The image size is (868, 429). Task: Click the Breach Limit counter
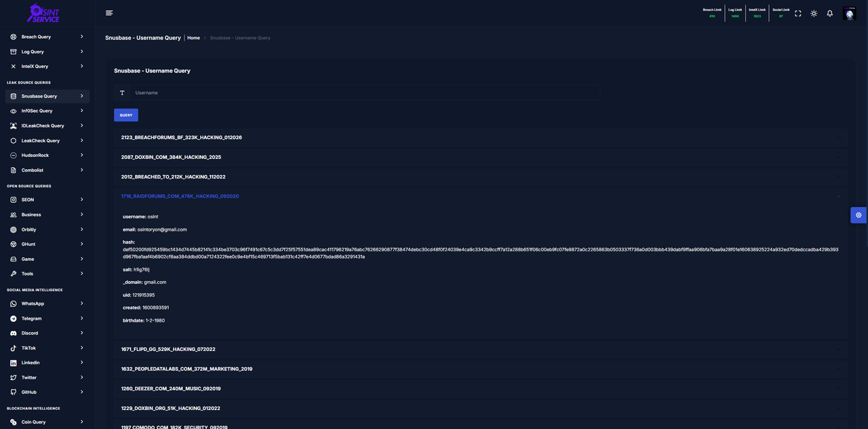pyautogui.click(x=712, y=13)
